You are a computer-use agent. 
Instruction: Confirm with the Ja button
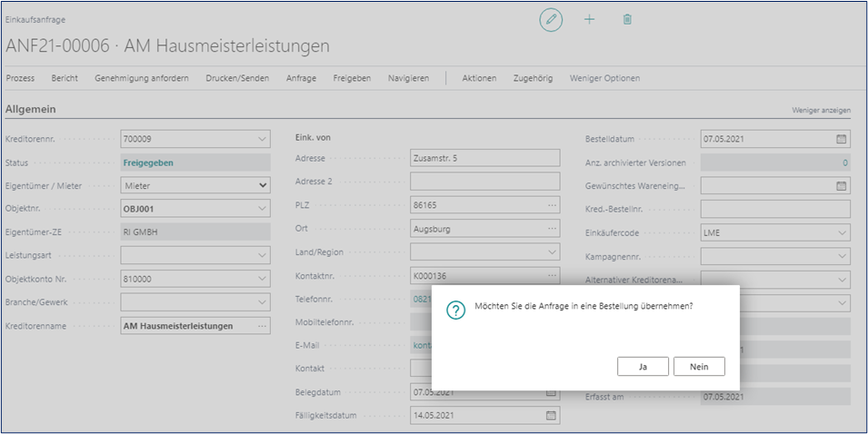point(643,367)
